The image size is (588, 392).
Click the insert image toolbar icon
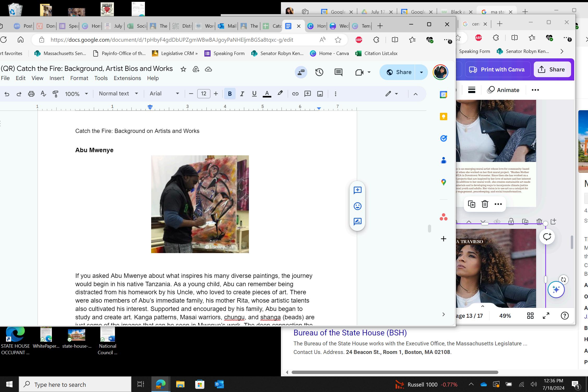pos(320,94)
